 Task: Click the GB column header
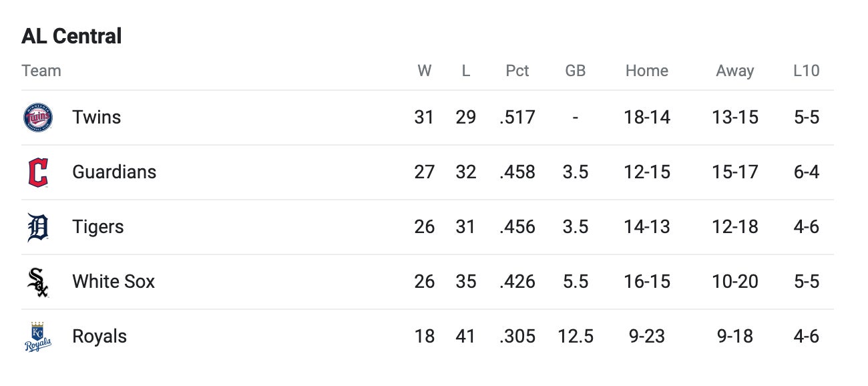tap(575, 71)
